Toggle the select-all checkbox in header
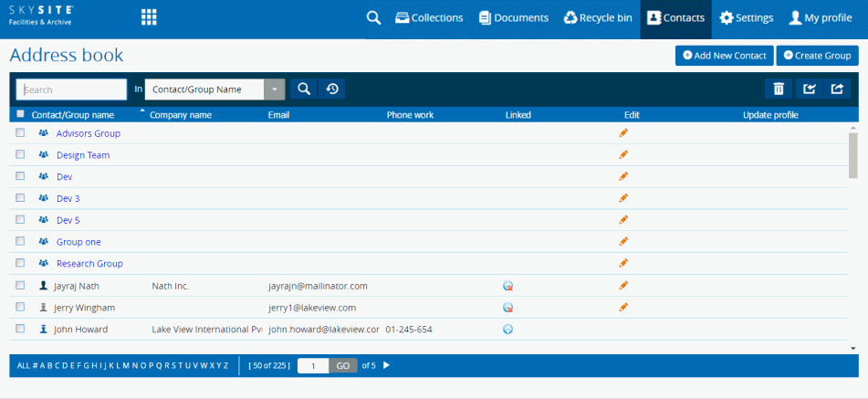 pos(20,114)
